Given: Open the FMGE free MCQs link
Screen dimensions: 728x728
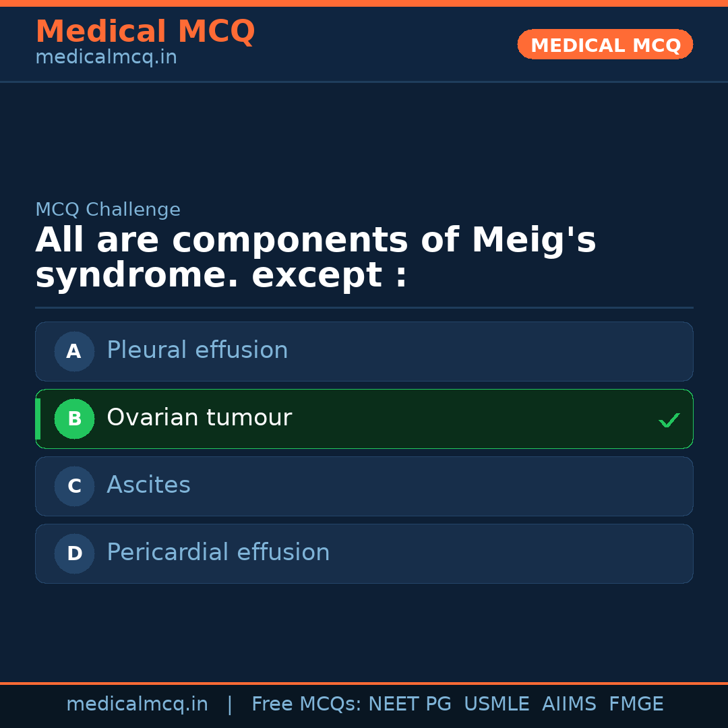Looking at the screenshot, I should click(x=636, y=703).
